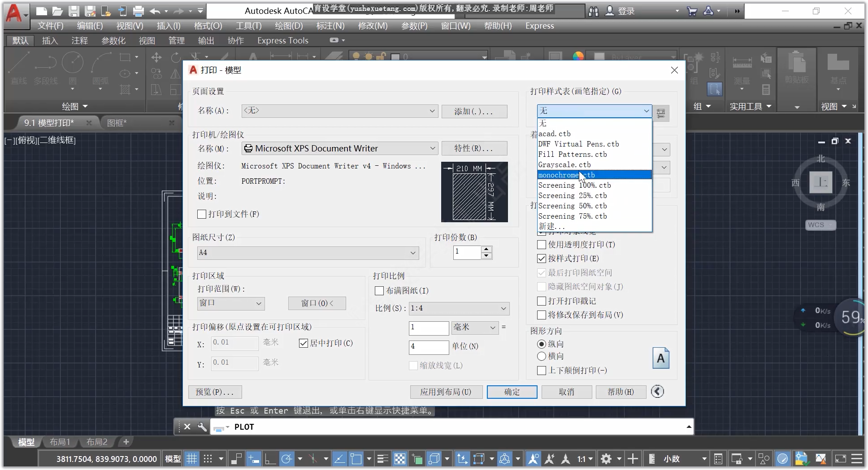Check the 打印到文件(F) checkbox
The width and height of the screenshot is (868, 470).
point(202,214)
